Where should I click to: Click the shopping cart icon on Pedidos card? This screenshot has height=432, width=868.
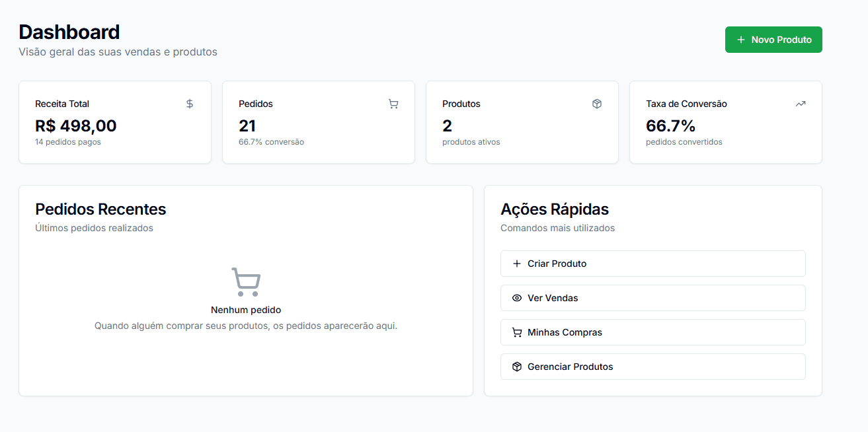(x=393, y=104)
